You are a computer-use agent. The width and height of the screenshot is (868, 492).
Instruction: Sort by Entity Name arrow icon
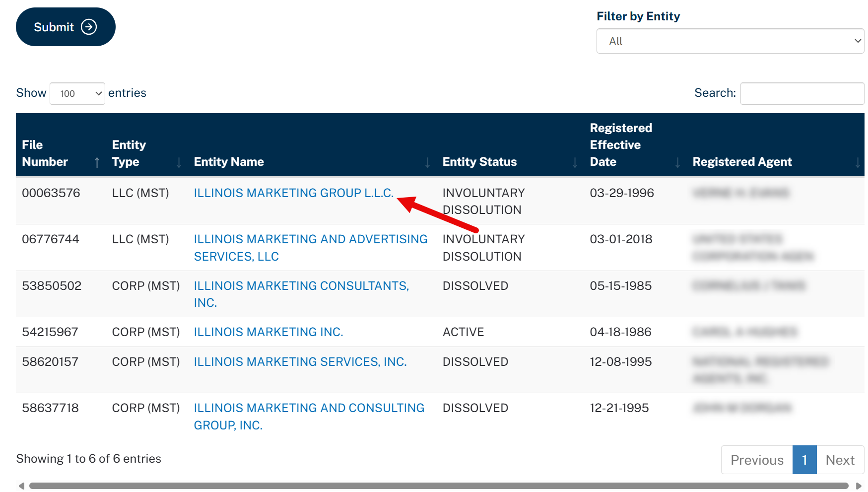(x=428, y=162)
